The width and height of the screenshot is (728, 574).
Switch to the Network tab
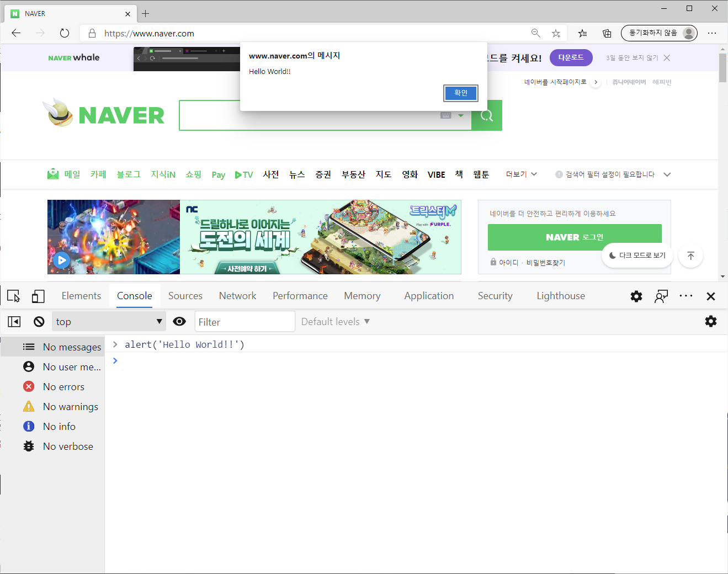[237, 296]
